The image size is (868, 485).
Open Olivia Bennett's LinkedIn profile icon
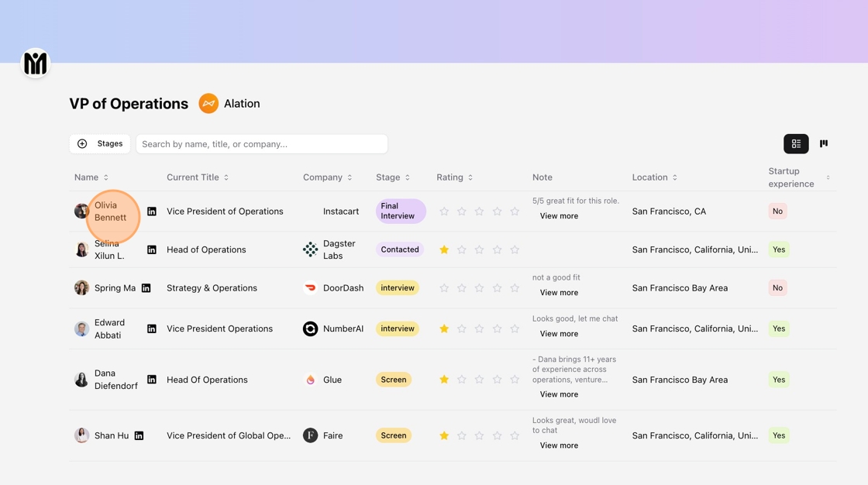pyautogui.click(x=152, y=212)
